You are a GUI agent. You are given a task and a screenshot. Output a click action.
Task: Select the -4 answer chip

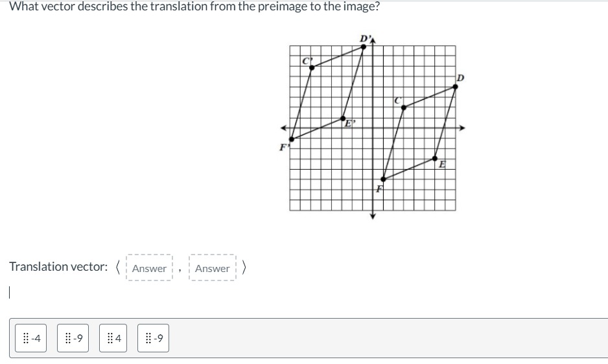tap(31, 338)
